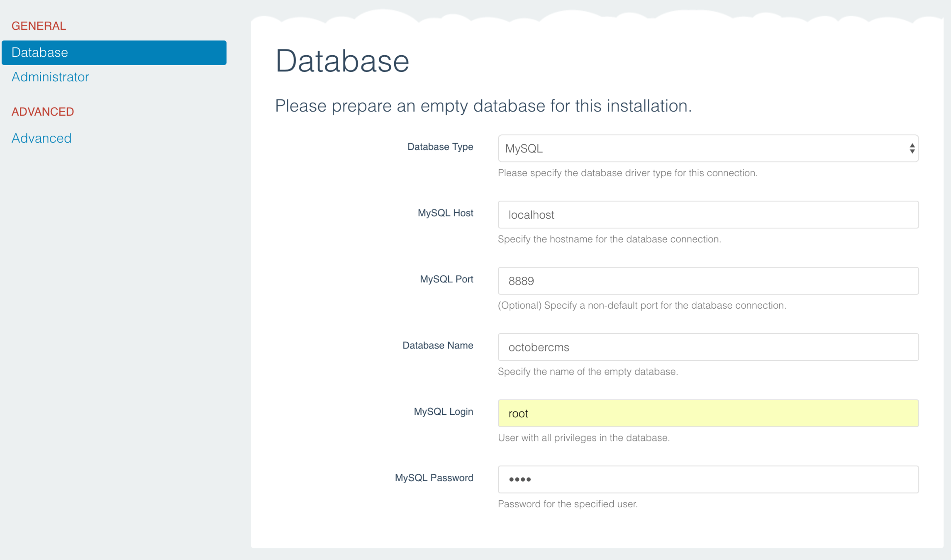951x560 pixels.
Task: Click the Database Name label
Action: (x=437, y=346)
